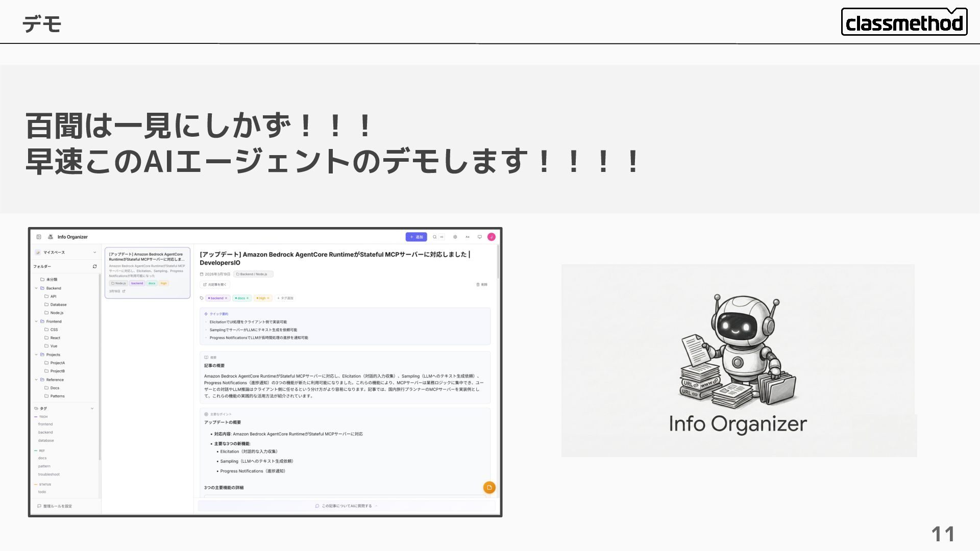Collapse the タグ section chevron

point(92,408)
